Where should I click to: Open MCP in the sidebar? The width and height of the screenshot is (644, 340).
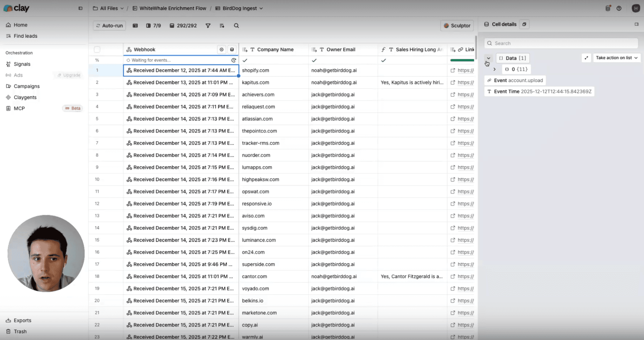[19, 108]
